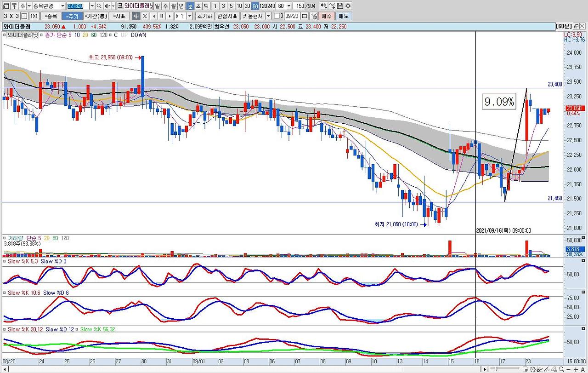Click the 키움현재 button
This screenshot has height=373, width=588.
point(253,16)
